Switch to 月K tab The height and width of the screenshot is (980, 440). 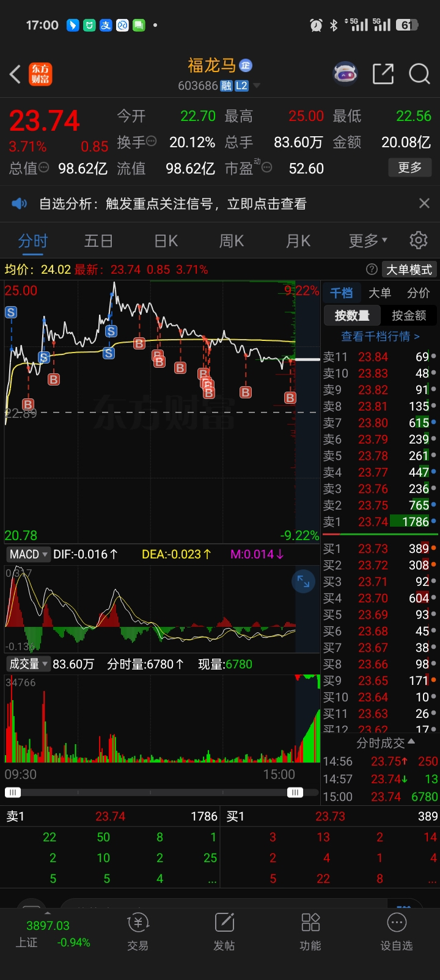click(298, 241)
